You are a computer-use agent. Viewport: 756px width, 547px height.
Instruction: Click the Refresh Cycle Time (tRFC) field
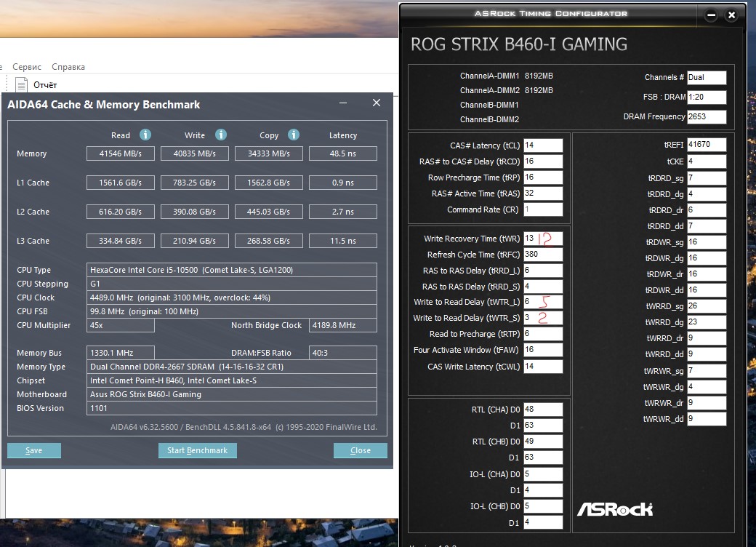pyautogui.click(x=543, y=254)
